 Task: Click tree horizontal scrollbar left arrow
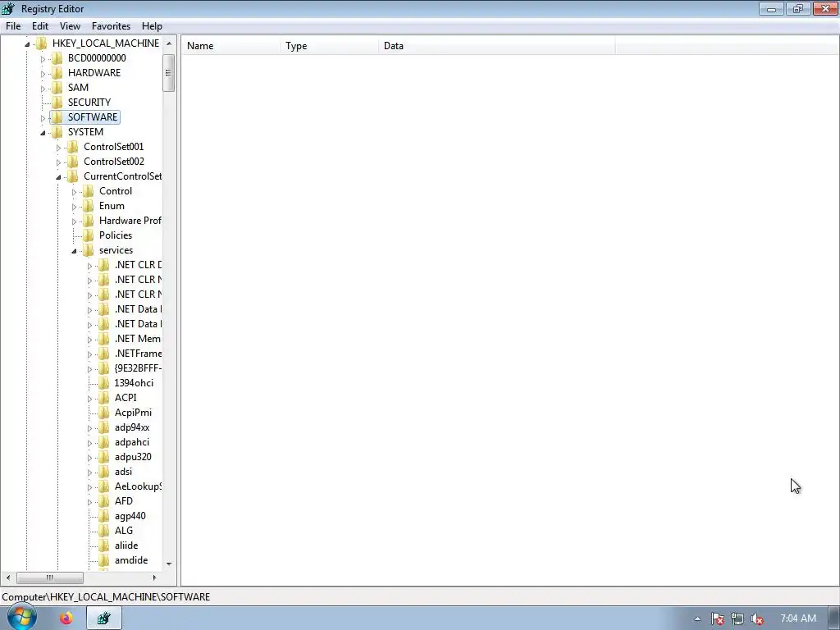[7, 577]
